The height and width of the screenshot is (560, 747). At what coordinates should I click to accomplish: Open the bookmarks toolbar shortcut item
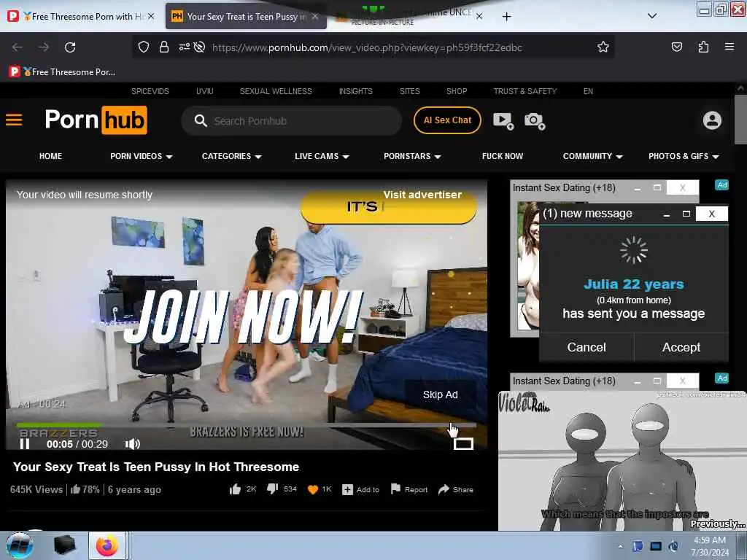click(x=62, y=72)
